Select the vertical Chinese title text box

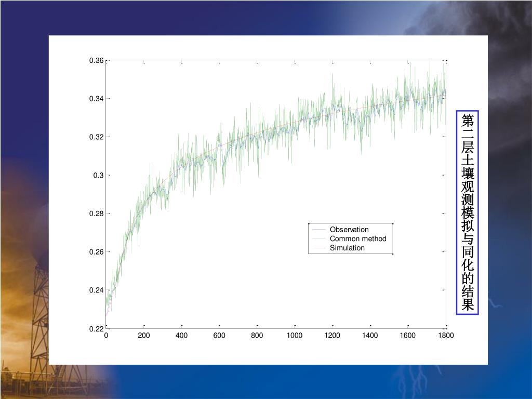click(467, 212)
